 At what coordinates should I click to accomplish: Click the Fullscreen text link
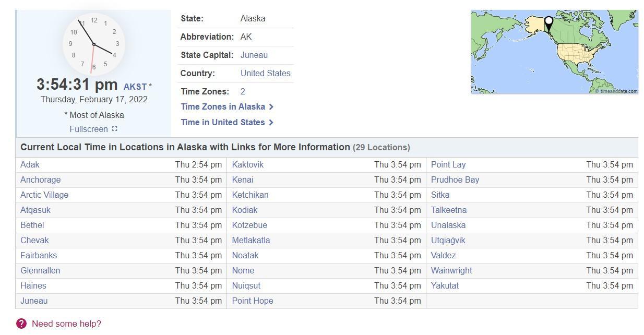(x=89, y=129)
